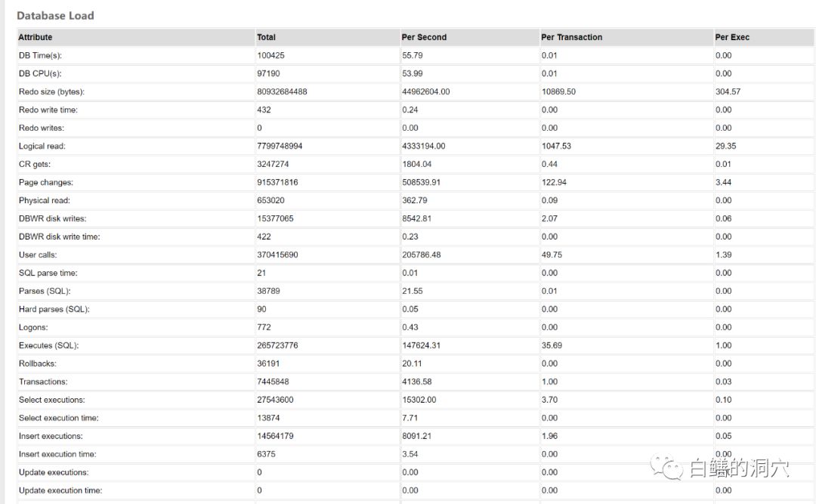The width and height of the screenshot is (816, 504).
Task: Select the Rollbacks row label
Action: point(37,363)
